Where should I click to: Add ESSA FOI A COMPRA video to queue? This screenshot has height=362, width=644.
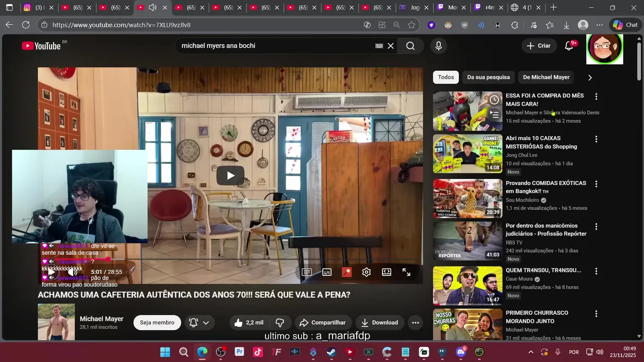(494, 115)
